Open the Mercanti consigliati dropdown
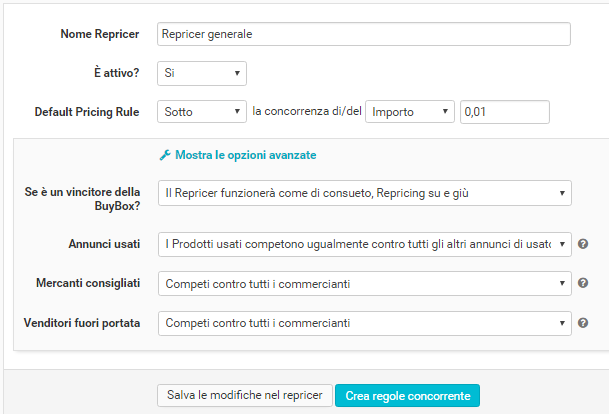Screen dimensions: 609x414 pyautogui.click(x=365, y=283)
